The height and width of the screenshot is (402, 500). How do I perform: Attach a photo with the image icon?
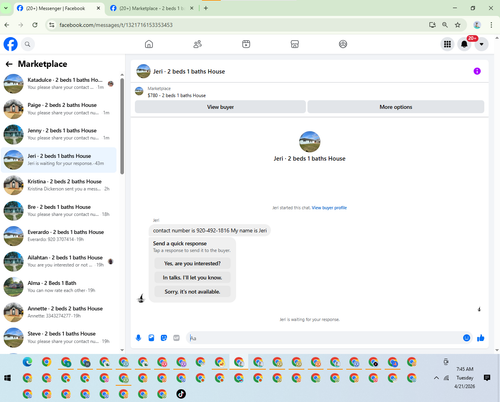tap(151, 338)
